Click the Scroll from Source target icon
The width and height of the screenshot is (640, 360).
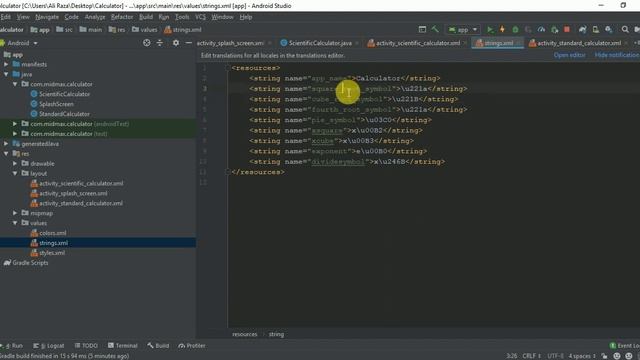pyautogui.click(x=147, y=43)
